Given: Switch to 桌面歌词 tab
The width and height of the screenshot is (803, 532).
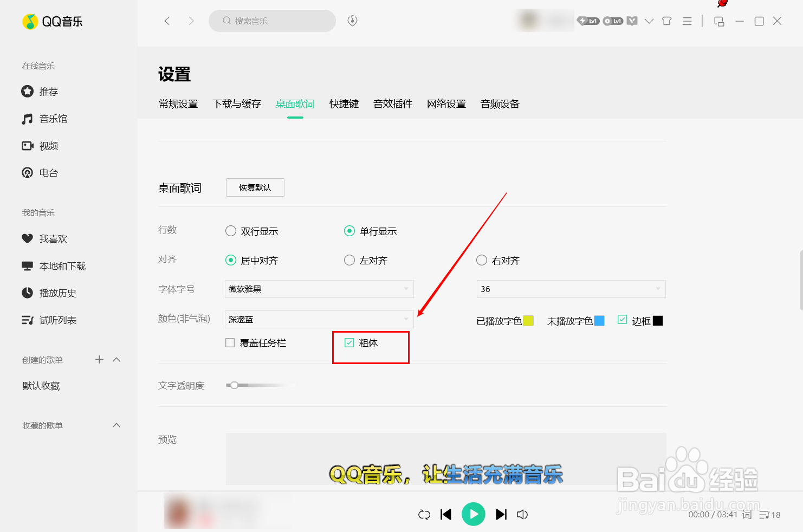Looking at the screenshot, I should click(295, 104).
